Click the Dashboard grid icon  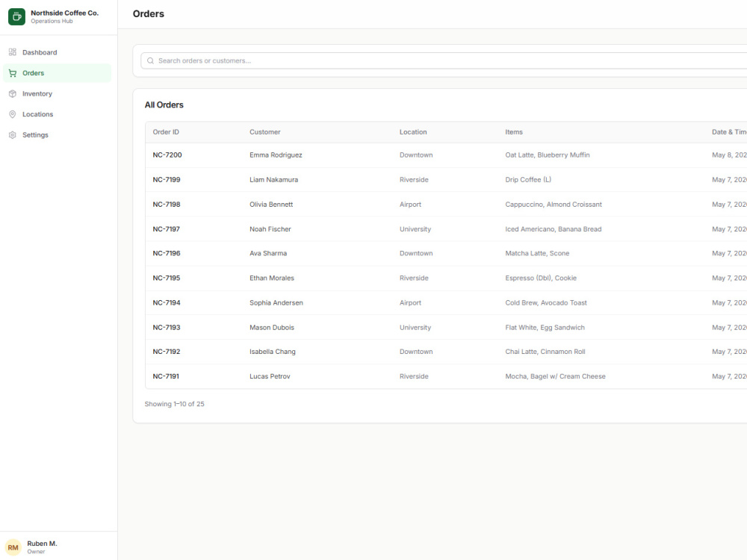point(13,52)
